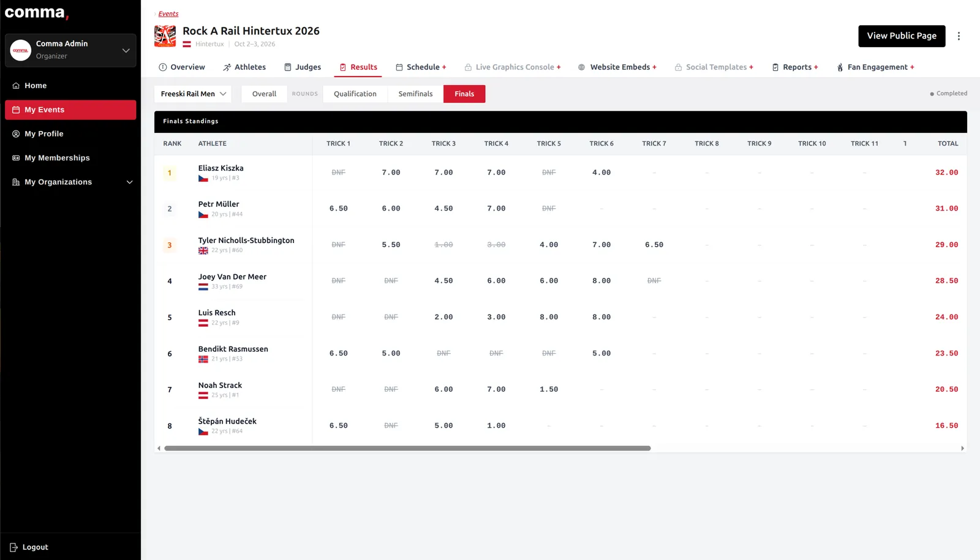Image resolution: width=980 pixels, height=560 pixels.
Task: Log out using the Logout button
Action: (x=29, y=547)
